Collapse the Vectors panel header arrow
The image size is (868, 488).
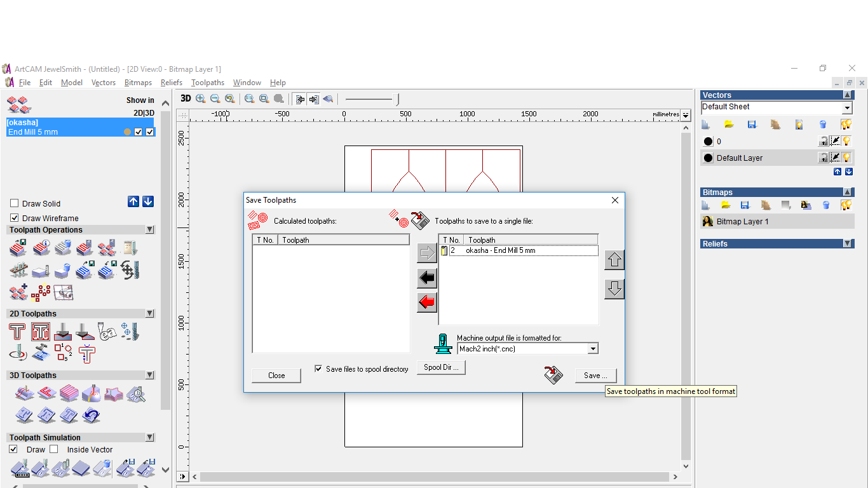click(x=848, y=95)
